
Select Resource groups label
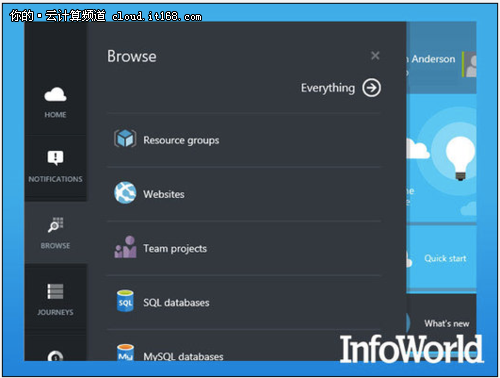pos(181,140)
